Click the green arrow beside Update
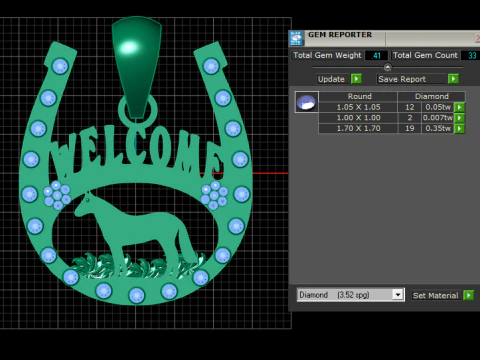Image resolution: width=480 pixels, height=360 pixels. (356, 79)
